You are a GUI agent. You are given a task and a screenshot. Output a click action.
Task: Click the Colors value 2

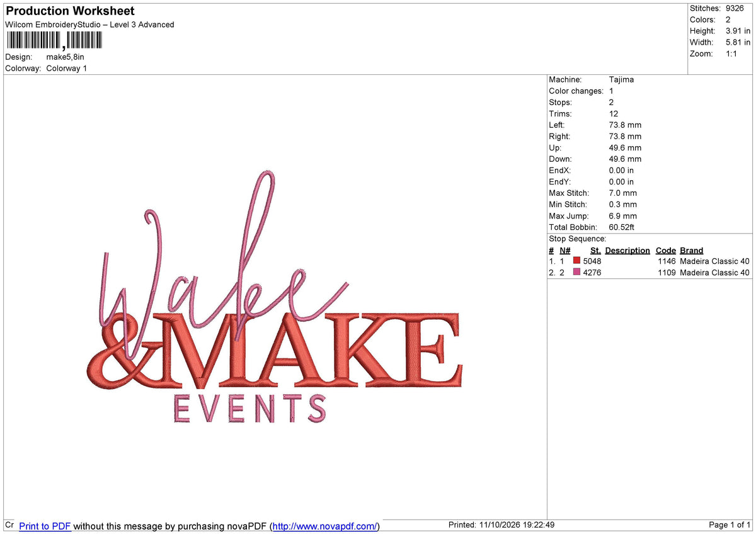[728, 20]
